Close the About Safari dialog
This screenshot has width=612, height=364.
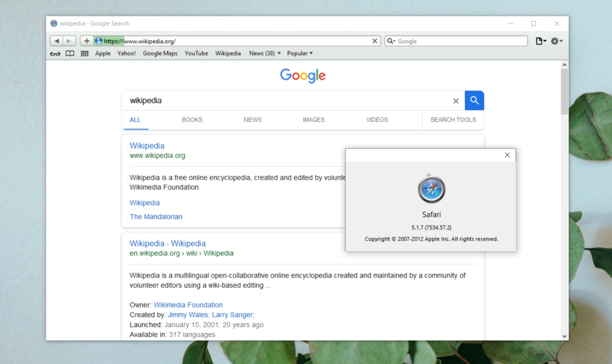coord(507,154)
